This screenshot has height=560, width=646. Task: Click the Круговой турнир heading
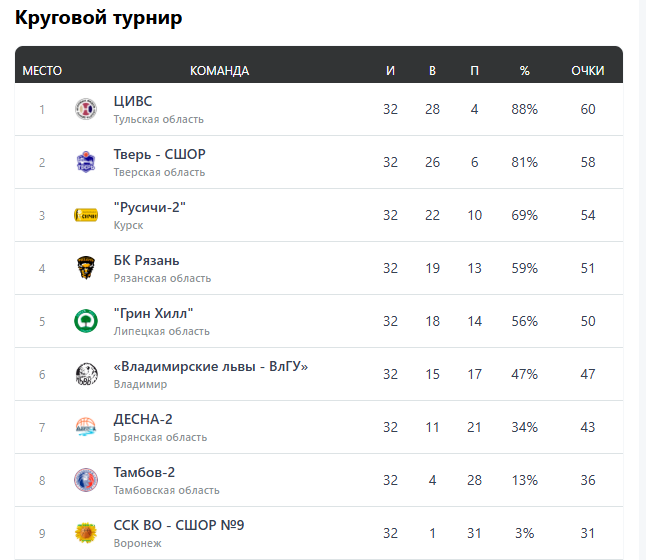pos(98,19)
